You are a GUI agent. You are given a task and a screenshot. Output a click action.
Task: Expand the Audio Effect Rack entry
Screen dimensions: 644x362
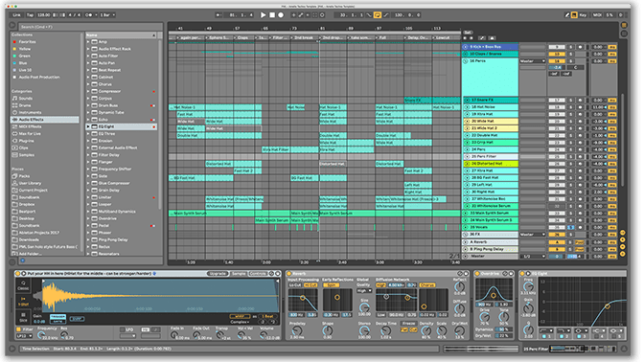click(x=88, y=49)
